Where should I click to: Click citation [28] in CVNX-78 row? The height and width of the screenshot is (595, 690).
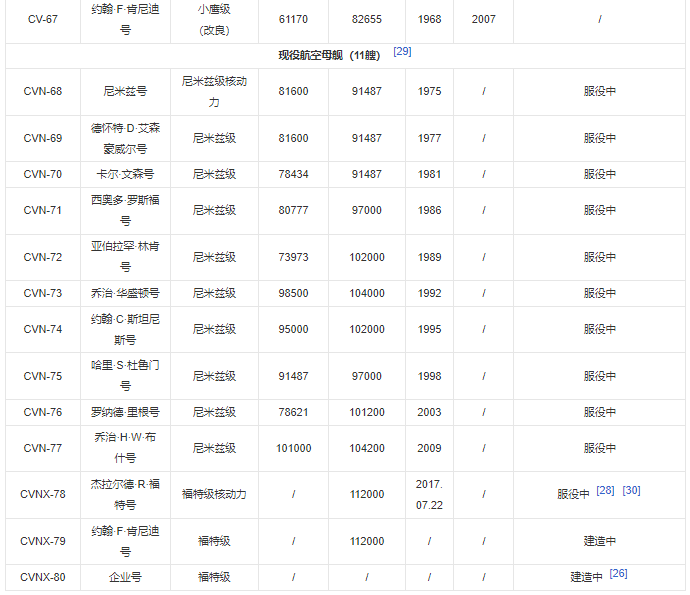605,491
